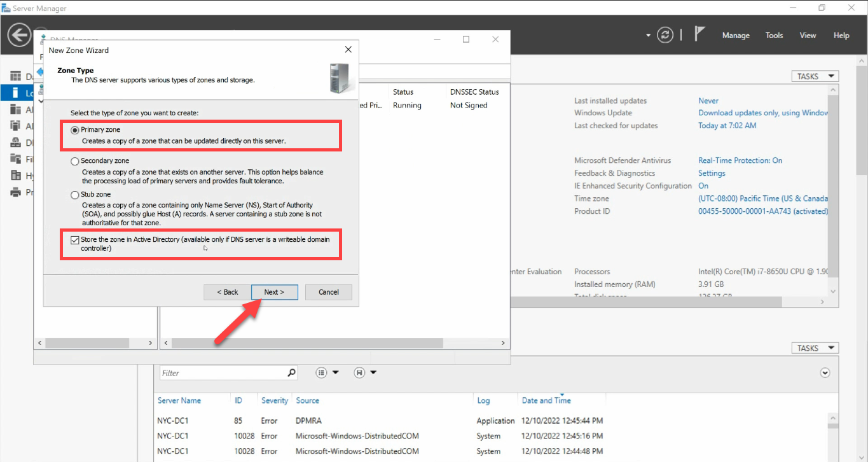Sort events by Date and Time column
The image size is (868, 462).
pos(546,401)
